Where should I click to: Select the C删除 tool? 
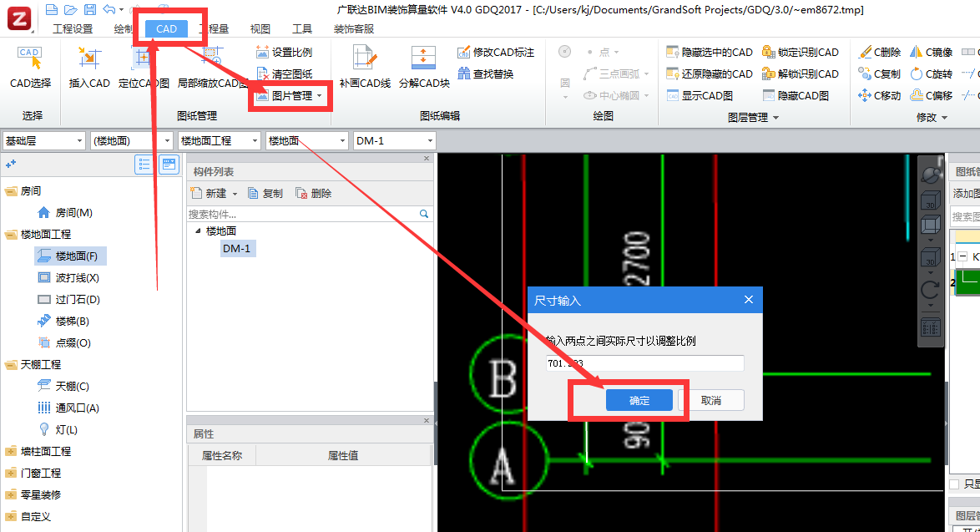pos(879,52)
